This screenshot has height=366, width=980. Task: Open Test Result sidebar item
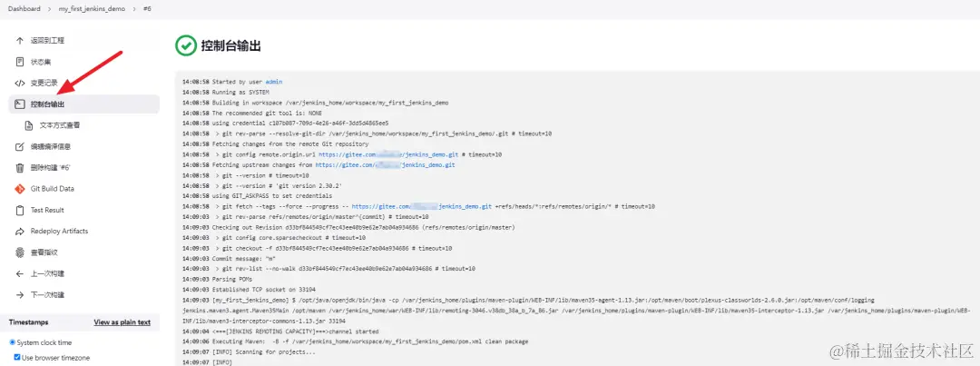coord(83,210)
